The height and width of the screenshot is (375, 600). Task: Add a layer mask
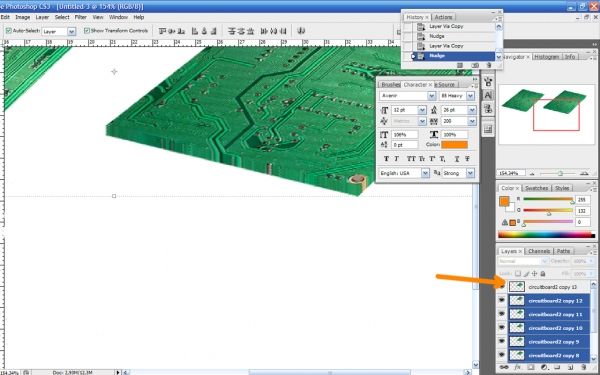point(531,367)
